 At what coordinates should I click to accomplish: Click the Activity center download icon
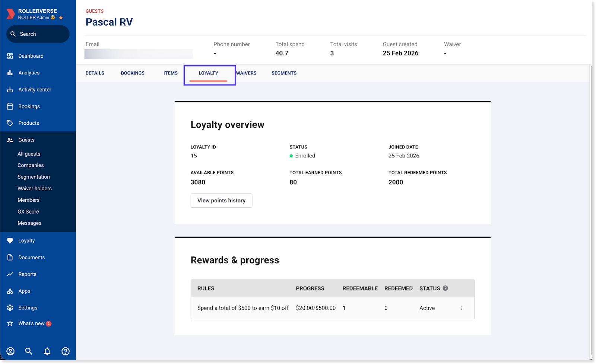coord(10,90)
